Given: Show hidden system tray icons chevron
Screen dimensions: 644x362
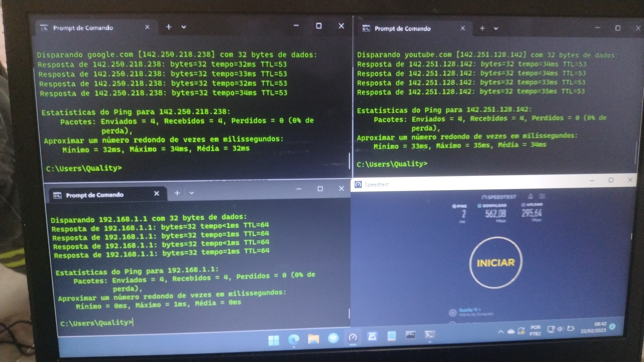Looking at the screenshot, I should click(501, 332).
